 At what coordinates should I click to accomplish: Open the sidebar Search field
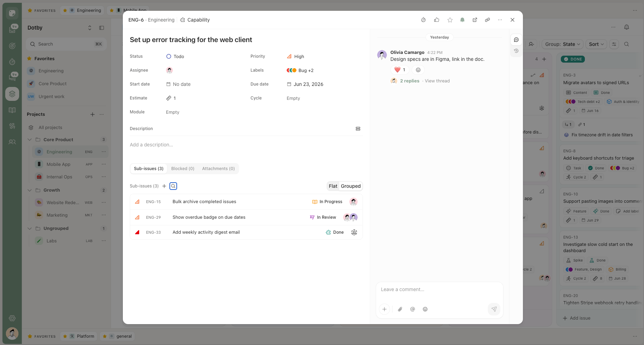coord(66,44)
